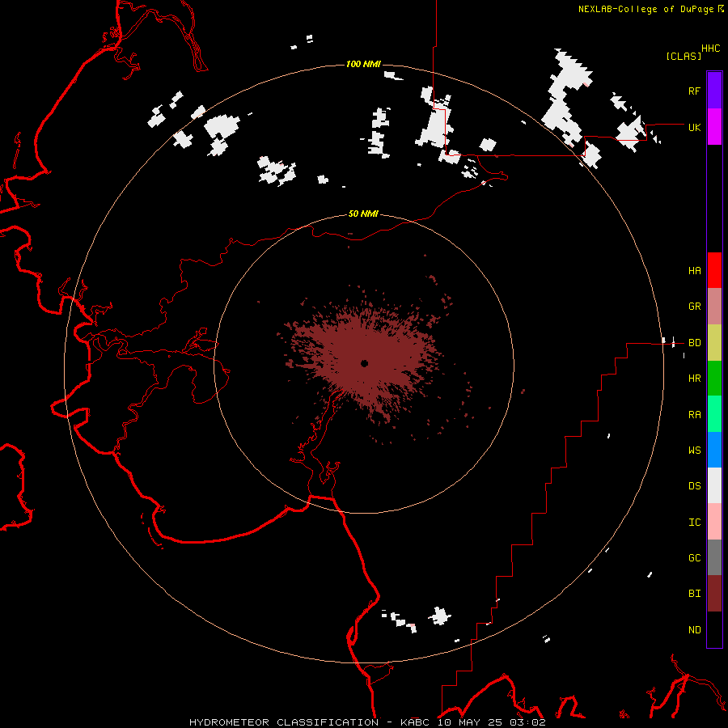The height and width of the screenshot is (728, 728).
Task: Click the mint green RA legend swatch
Action: [x=714, y=414]
